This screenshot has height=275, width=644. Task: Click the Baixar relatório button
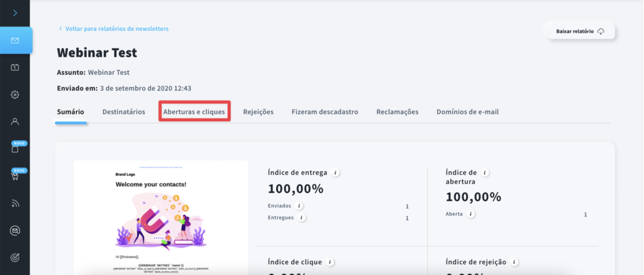(x=579, y=31)
